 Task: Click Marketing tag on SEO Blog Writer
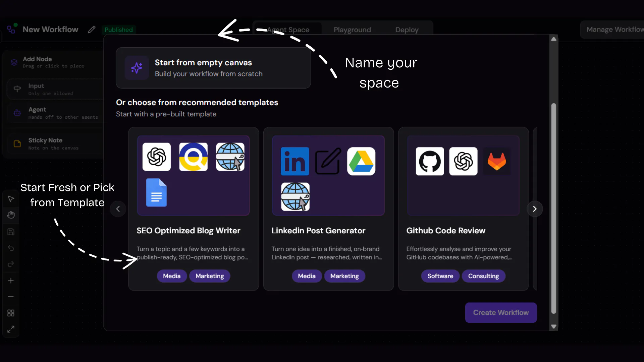(x=210, y=276)
